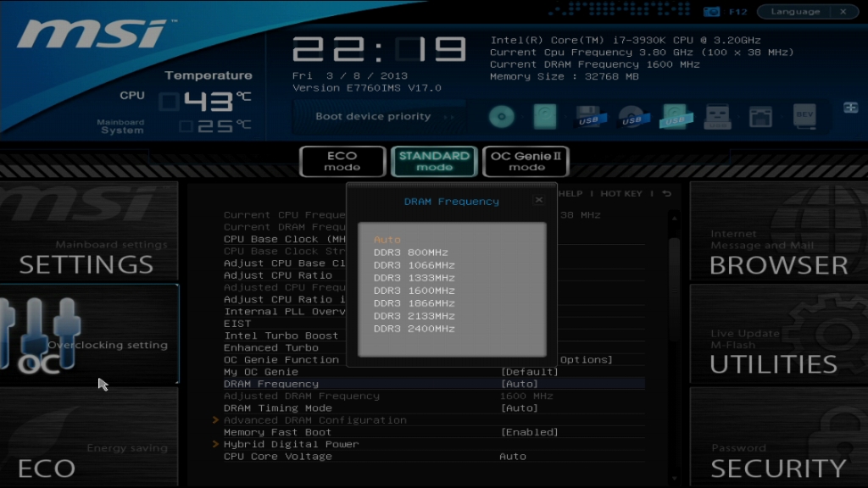Click the screenshot camera icon near F12
The height and width of the screenshot is (488, 868).
(x=711, y=12)
